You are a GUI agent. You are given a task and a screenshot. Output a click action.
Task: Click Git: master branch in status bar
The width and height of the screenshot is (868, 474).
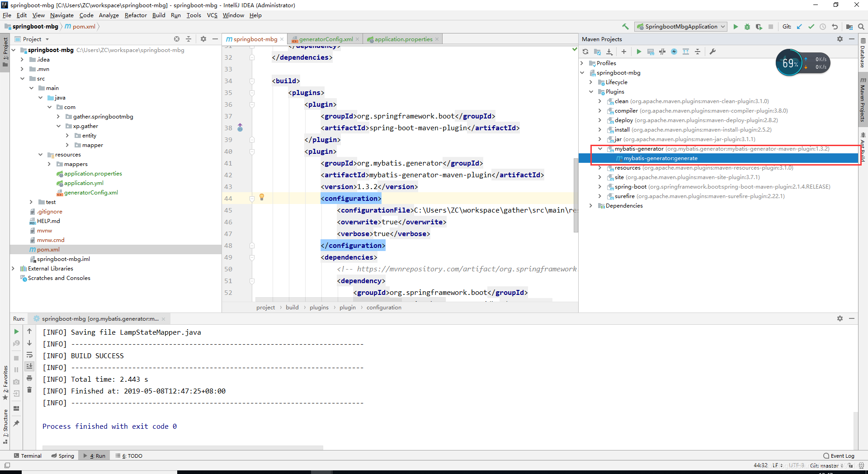pos(826,465)
